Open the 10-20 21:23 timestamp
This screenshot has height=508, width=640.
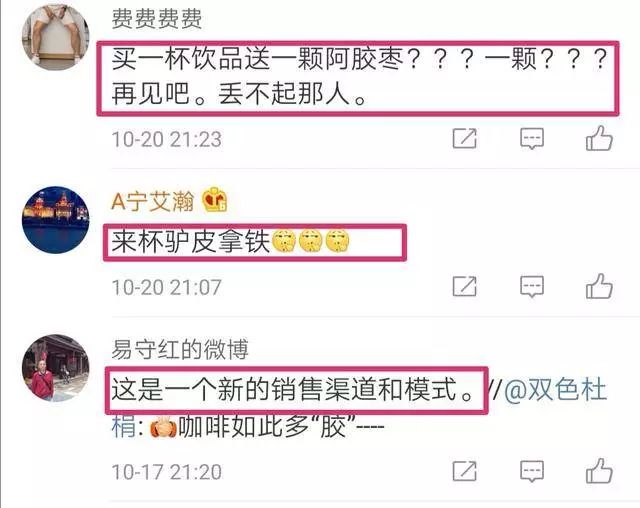click(167, 139)
